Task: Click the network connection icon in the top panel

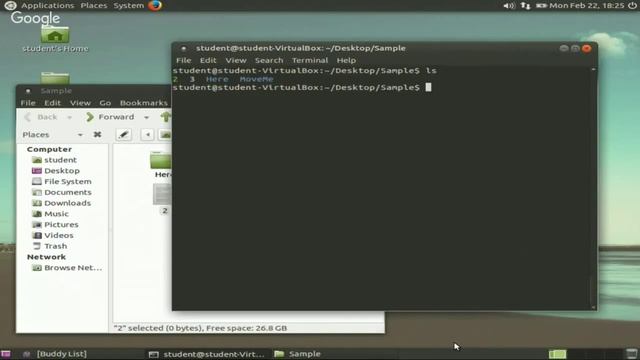Action: point(526,5)
